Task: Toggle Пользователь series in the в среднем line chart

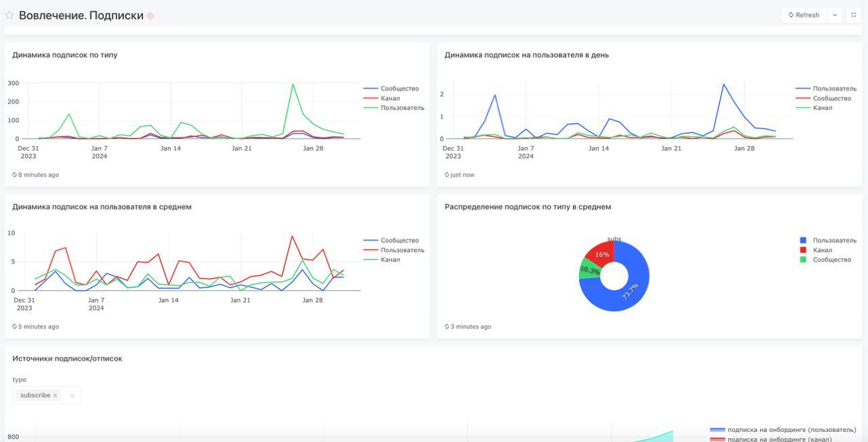Action: point(402,250)
